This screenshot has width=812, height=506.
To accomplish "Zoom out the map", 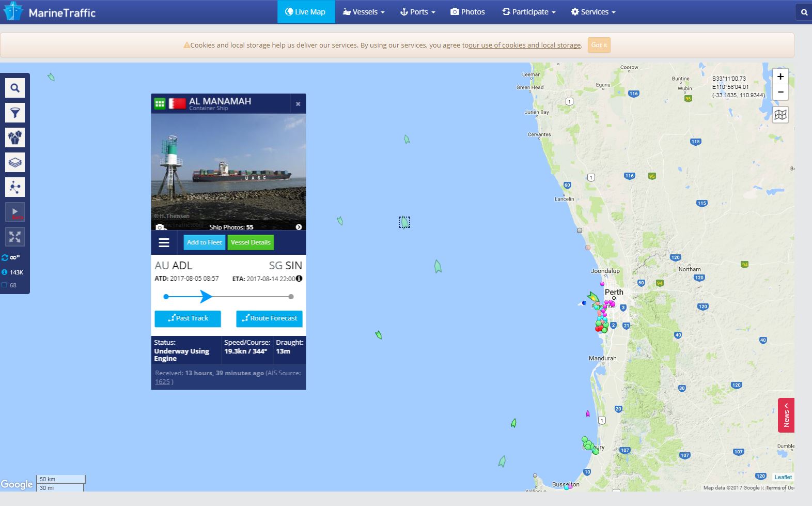I will pos(780,92).
